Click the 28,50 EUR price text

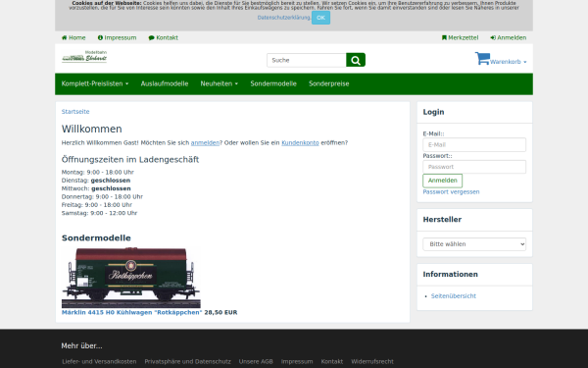pos(220,312)
